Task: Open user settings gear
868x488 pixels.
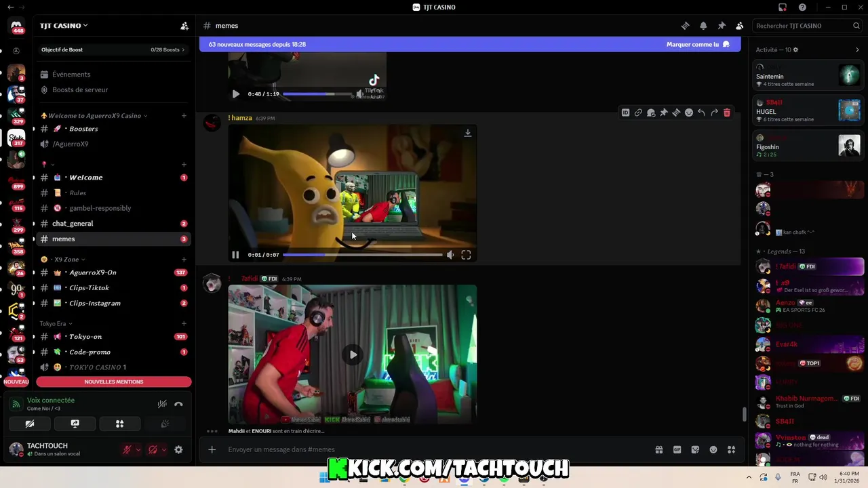Action: 178,449
